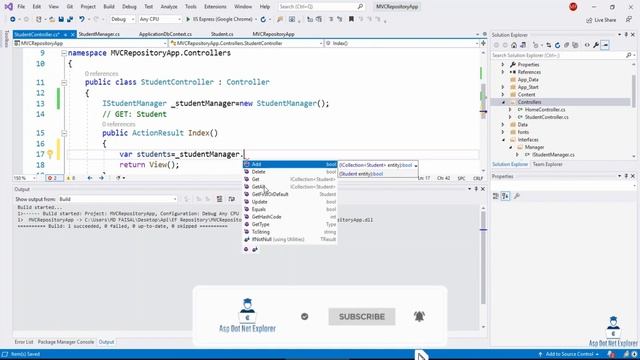Click the Live Share icon
This screenshot has height=360, width=640.
(589, 20)
